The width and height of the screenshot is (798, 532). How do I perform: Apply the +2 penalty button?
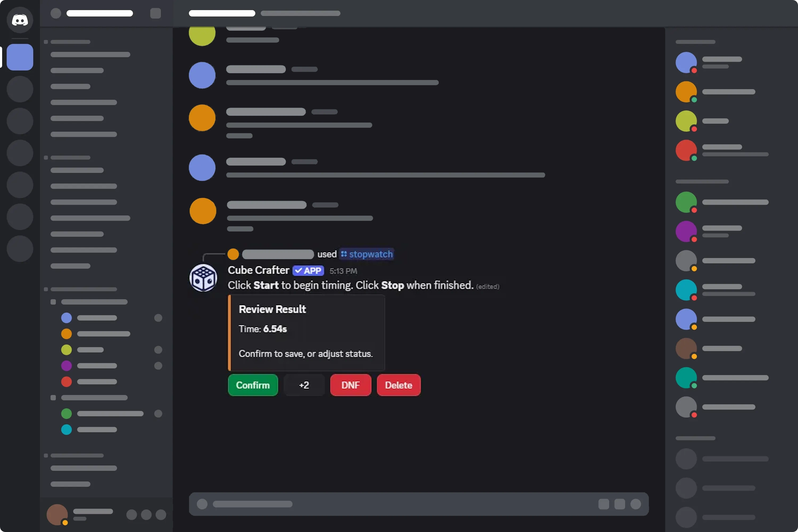(x=304, y=385)
